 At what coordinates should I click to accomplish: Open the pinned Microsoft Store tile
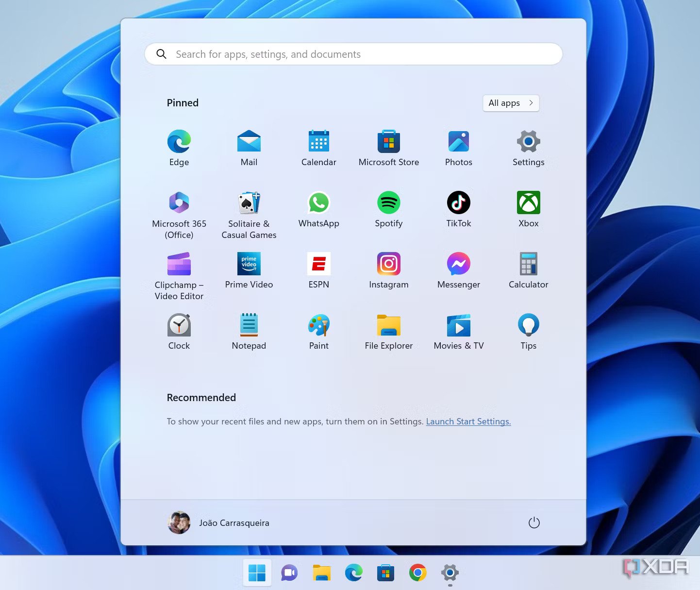pyautogui.click(x=389, y=148)
